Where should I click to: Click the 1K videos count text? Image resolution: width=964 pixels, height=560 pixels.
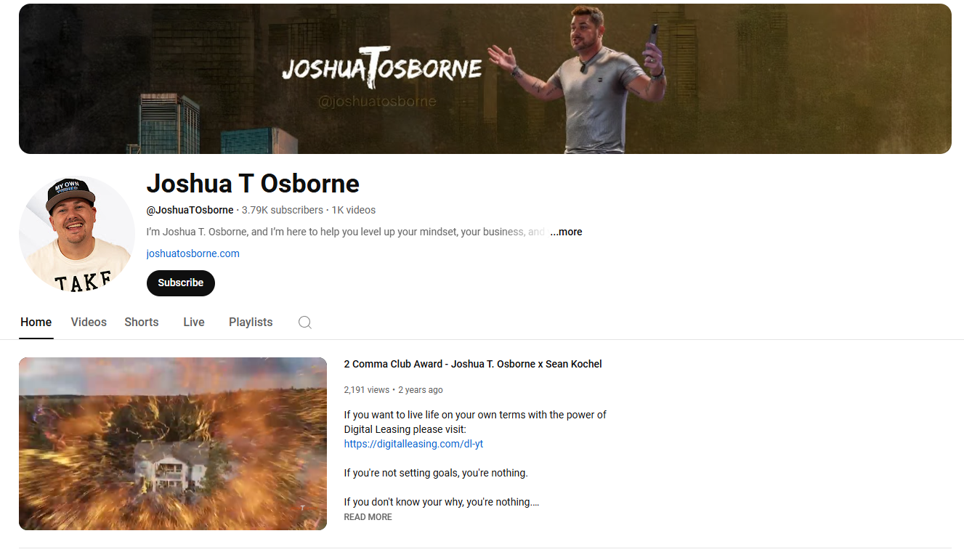tap(354, 210)
